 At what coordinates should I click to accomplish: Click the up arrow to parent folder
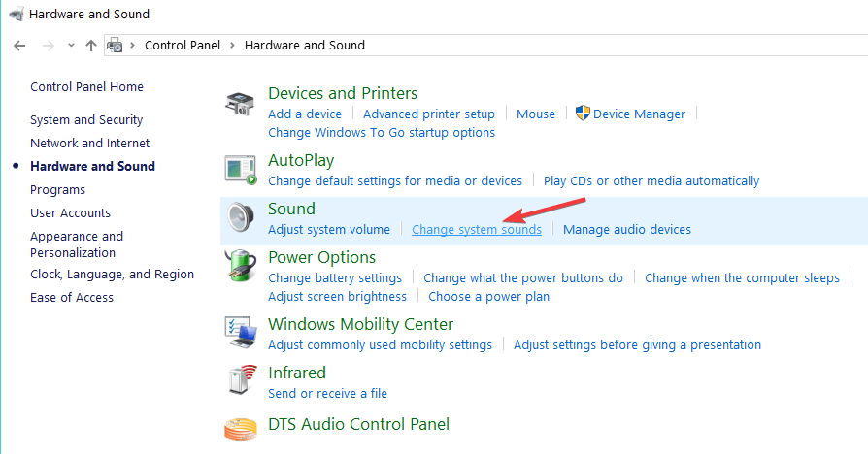[91, 46]
